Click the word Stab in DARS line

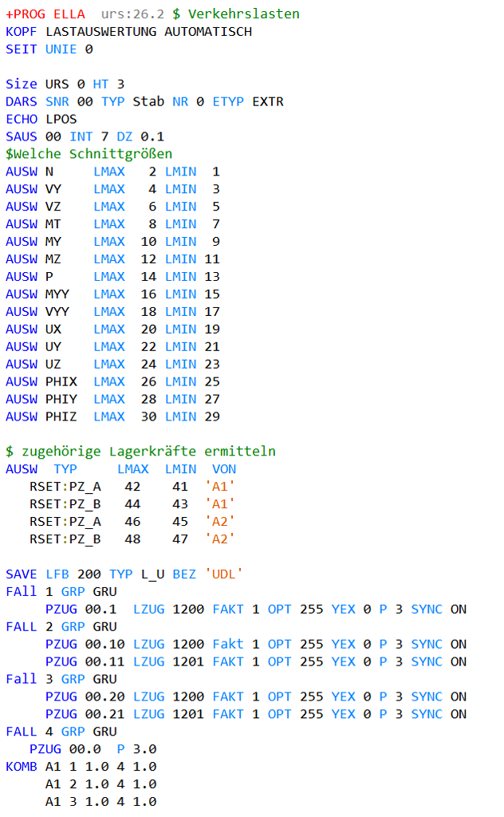click(x=148, y=102)
